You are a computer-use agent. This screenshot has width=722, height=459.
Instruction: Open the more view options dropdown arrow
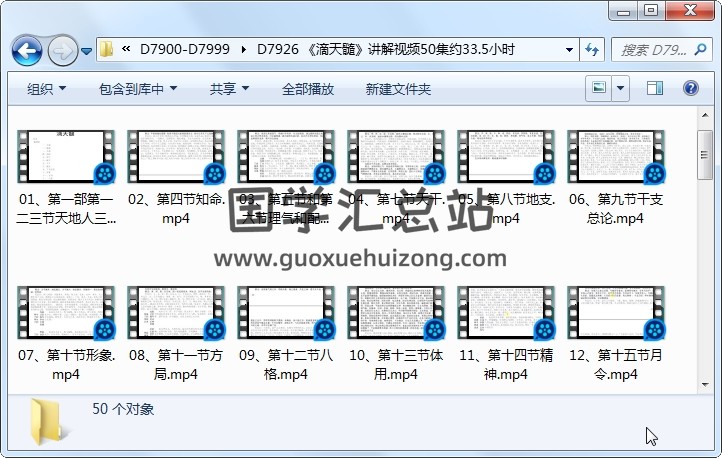[620, 87]
